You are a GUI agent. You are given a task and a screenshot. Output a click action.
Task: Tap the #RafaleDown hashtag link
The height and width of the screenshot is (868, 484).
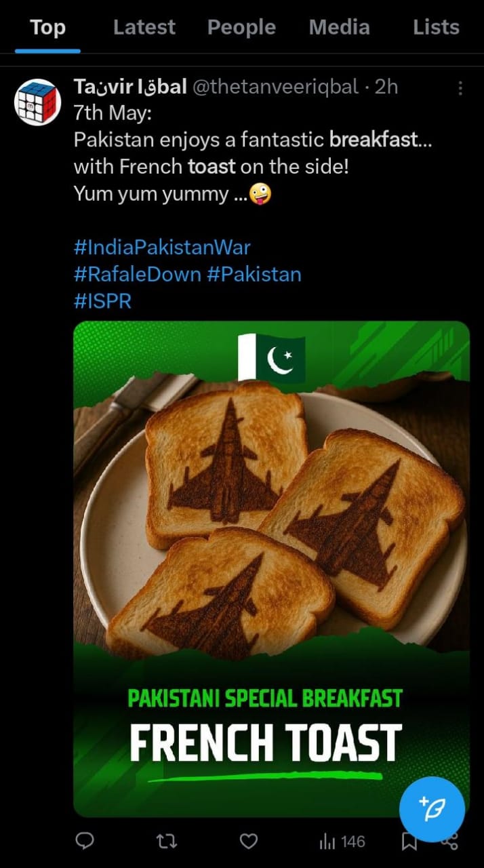(x=137, y=274)
